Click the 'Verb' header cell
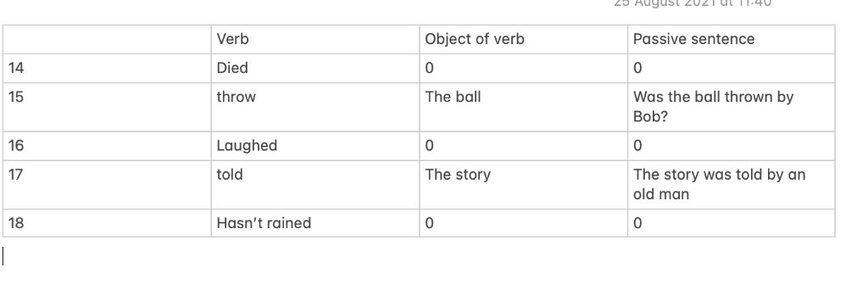Image resolution: width=868 pixels, height=307 pixels. pos(315,39)
